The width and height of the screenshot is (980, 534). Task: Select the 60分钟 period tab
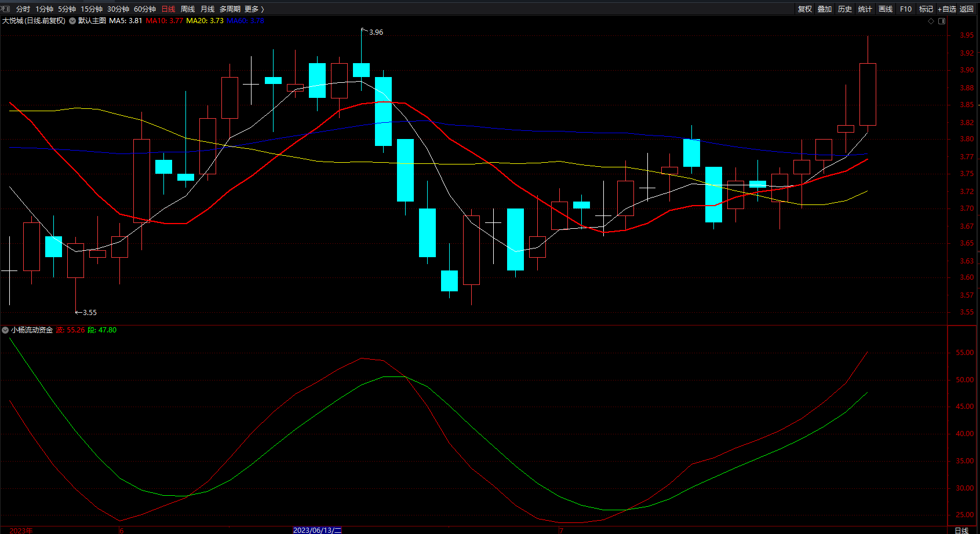[x=145, y=9]
